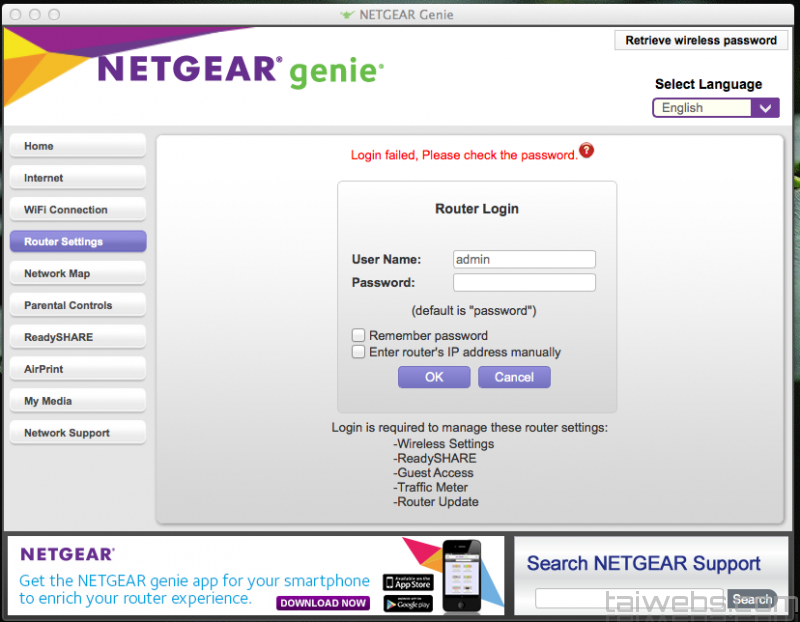Image resolution: width=800 pixels, height=622 pixels.
Task: Open the Network Map page
Action: [78, 274]
